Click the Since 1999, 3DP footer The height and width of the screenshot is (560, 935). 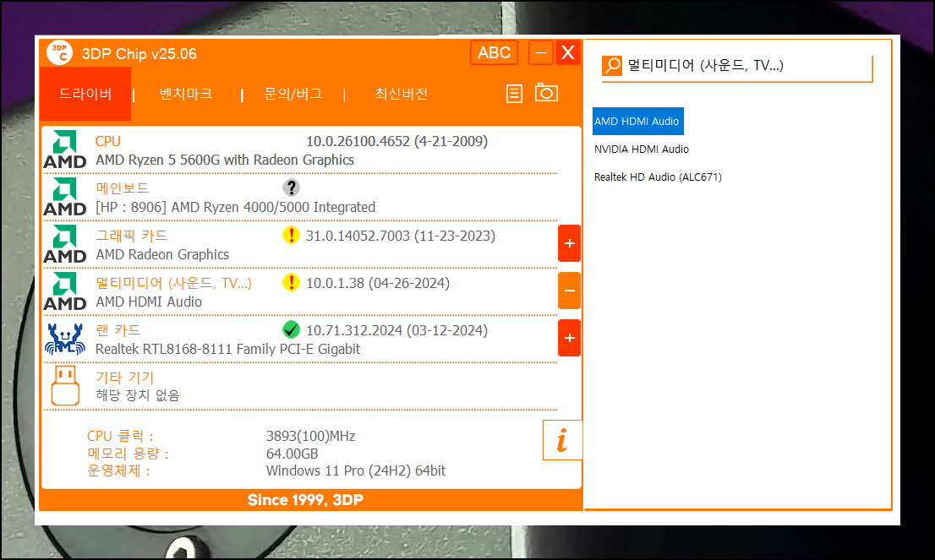pos(305,499)
